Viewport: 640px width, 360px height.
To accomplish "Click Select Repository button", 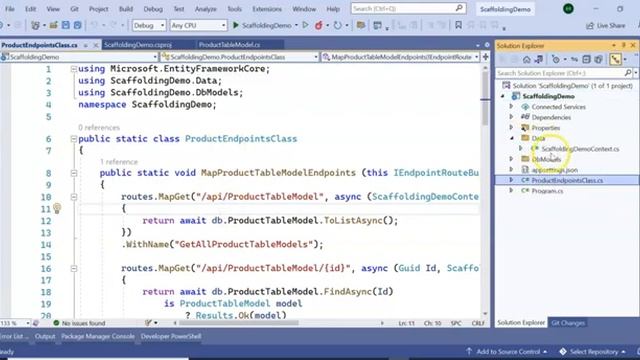I will [x=592, y=351].
